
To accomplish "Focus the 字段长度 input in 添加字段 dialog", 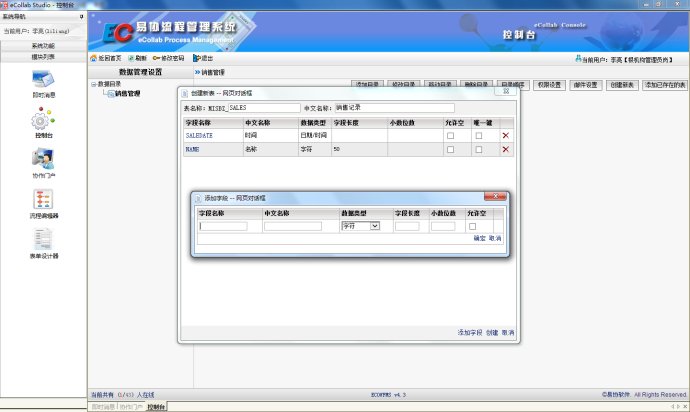I will point(407,226).
